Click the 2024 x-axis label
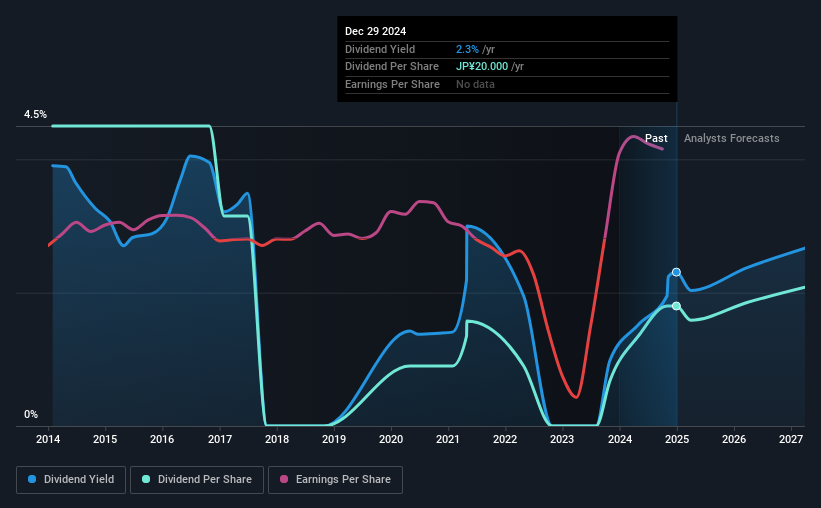This screenshot has height=508, width=821. (x=620, y=439)
